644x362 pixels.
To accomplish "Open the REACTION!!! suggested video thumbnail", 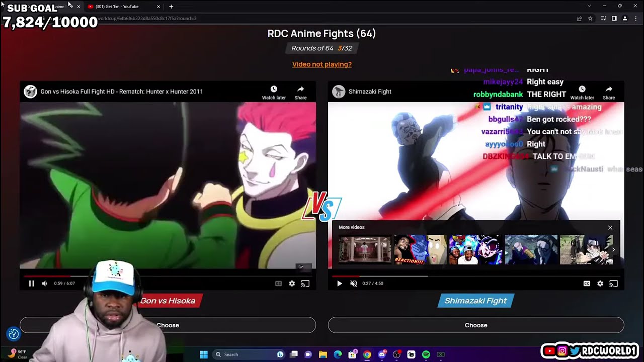I will pyautogui.click(x=420, y=249).
